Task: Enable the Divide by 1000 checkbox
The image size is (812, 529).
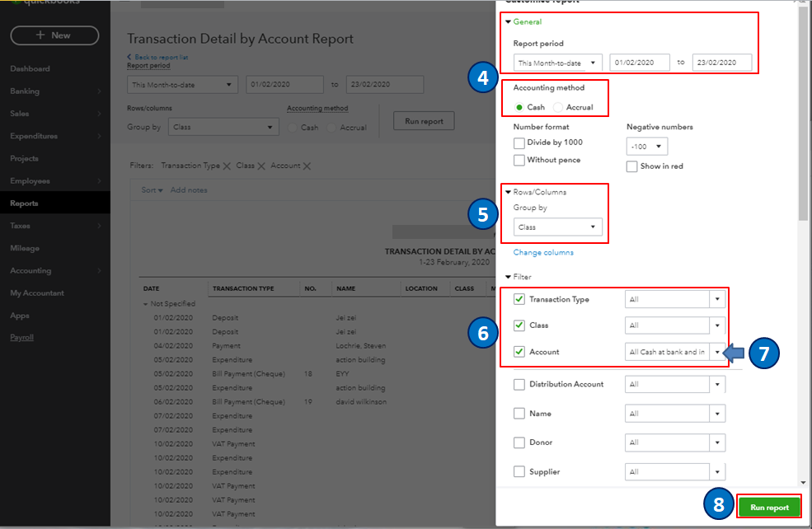Action: point(519,143)
